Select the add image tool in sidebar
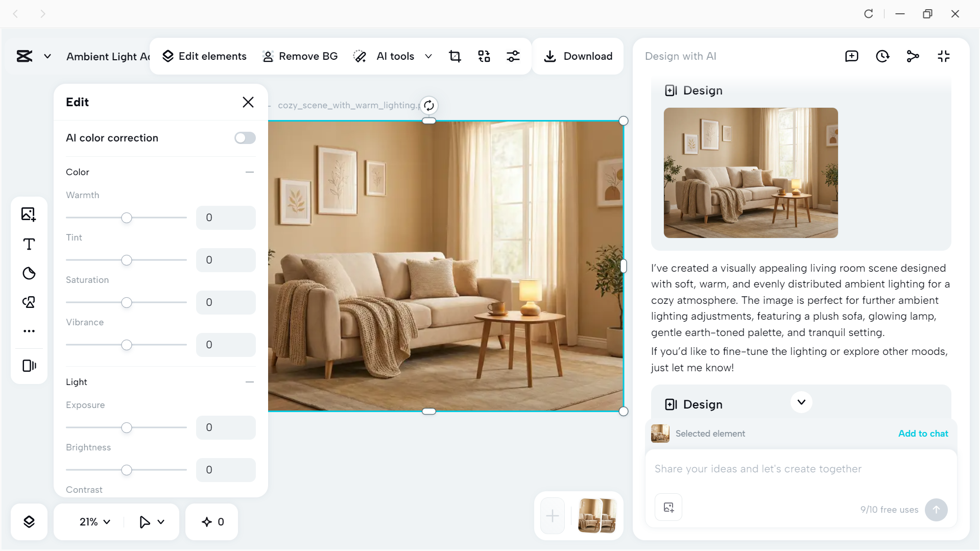 [x=29, y=214]
